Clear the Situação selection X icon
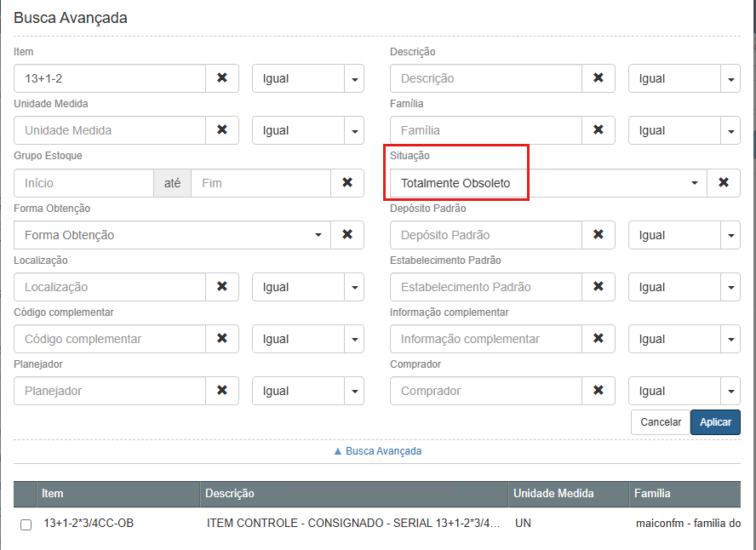This screenshot has width=756, height=550. pyautogui.click(x=724, y=183)
